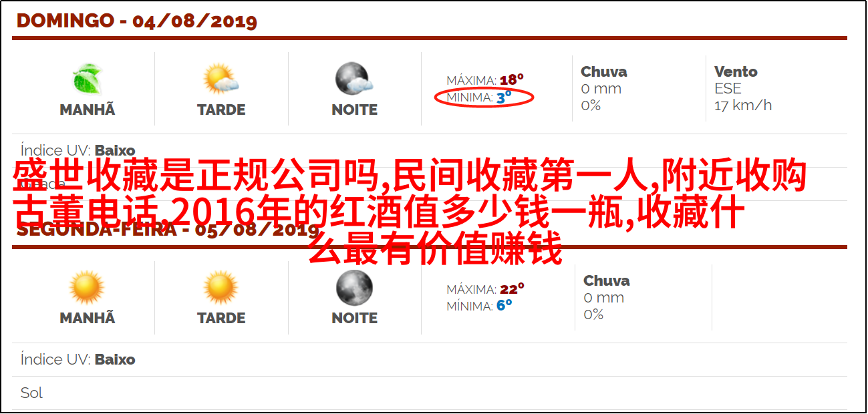This screenshot has width=868, height=414.
Task: Click Sunday's MÁXIMA 18° temperature
Action: [485, 80]
